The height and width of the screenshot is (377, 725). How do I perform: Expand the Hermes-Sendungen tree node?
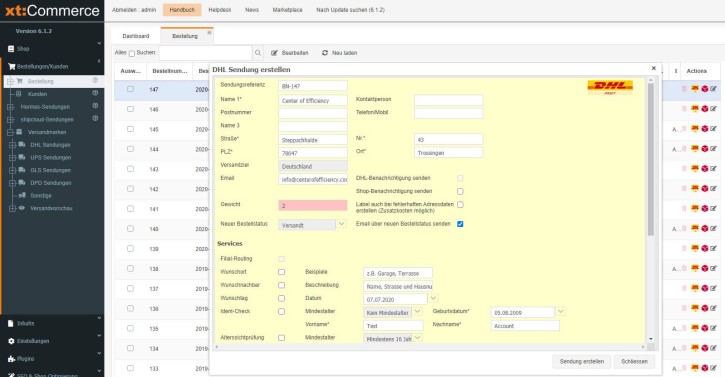(10, 106)
